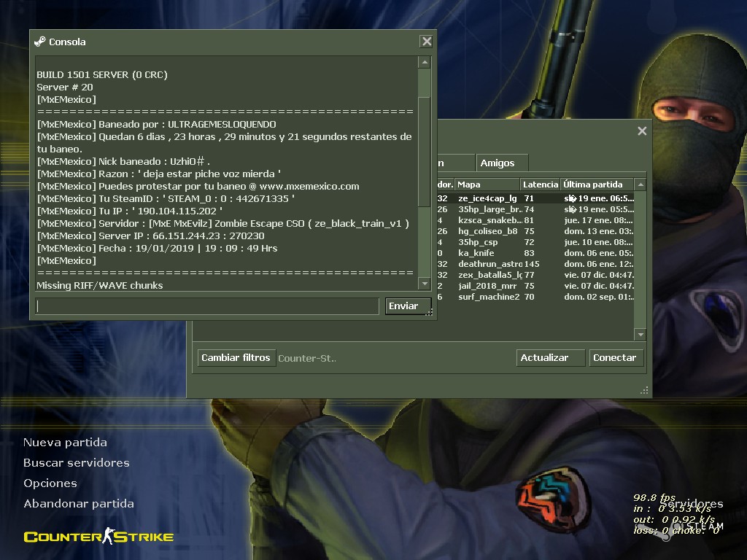Click the truncated tab left of Amigos
Image resolution: width=747 pixels, height=560 pixels.
pyautogui.click(x=456, y=163)
